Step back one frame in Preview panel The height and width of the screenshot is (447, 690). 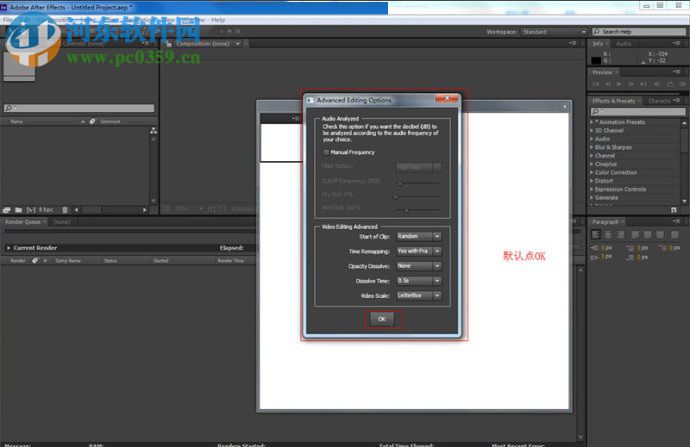coord(608,84)
